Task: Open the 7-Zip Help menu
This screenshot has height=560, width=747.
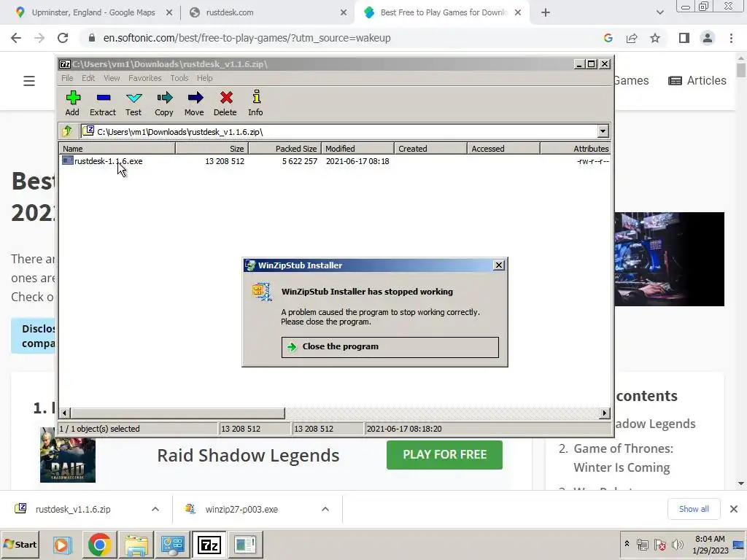Action: pos(204,78)
